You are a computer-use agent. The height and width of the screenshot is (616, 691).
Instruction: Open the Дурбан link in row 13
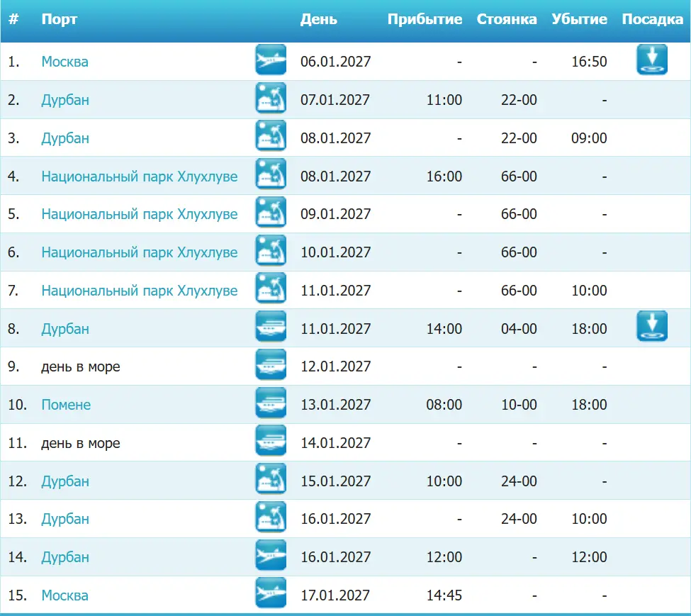click(65, 519)
